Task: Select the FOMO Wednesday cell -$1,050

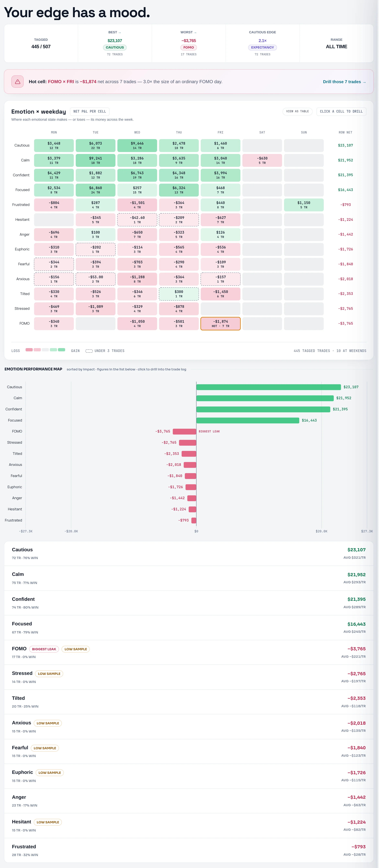Action: 137,324
